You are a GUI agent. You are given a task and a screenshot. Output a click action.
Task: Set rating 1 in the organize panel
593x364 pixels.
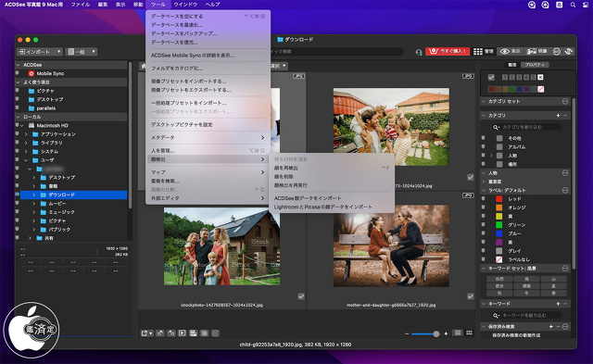point(504,77)
